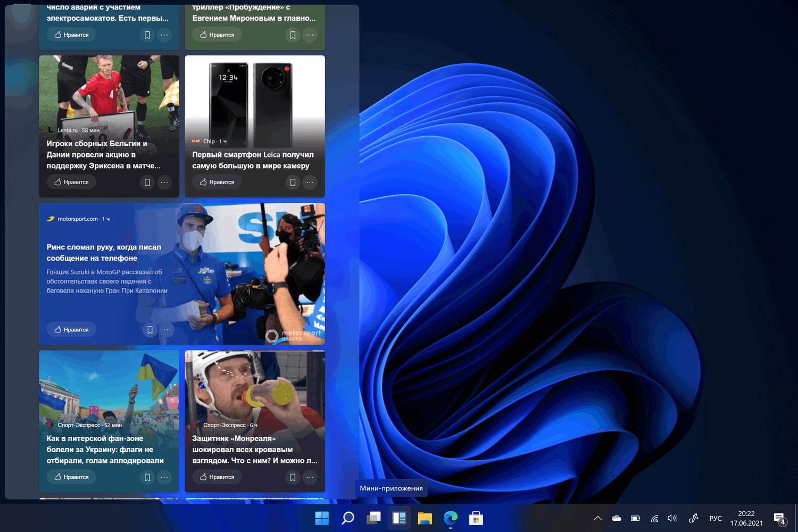Switch input language via РУС indicator
Image resolution: width=798 pixels, height=532 pixels.
(716, 518)
